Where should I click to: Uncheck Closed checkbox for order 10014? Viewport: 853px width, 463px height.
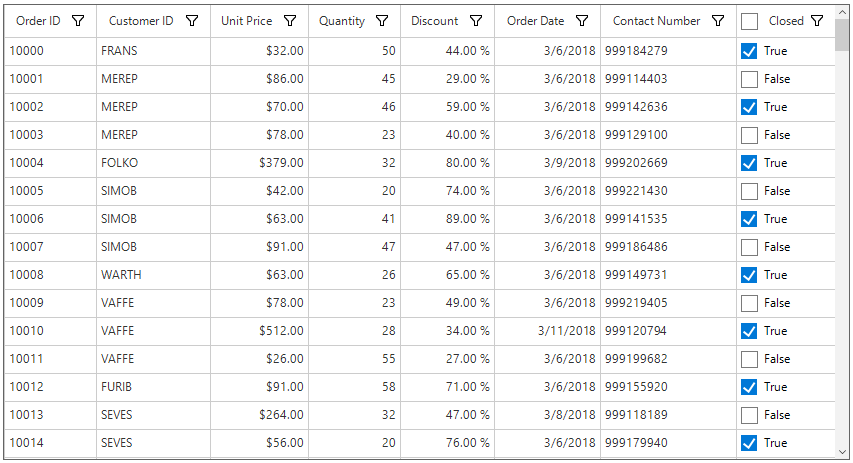pos(749,443)
